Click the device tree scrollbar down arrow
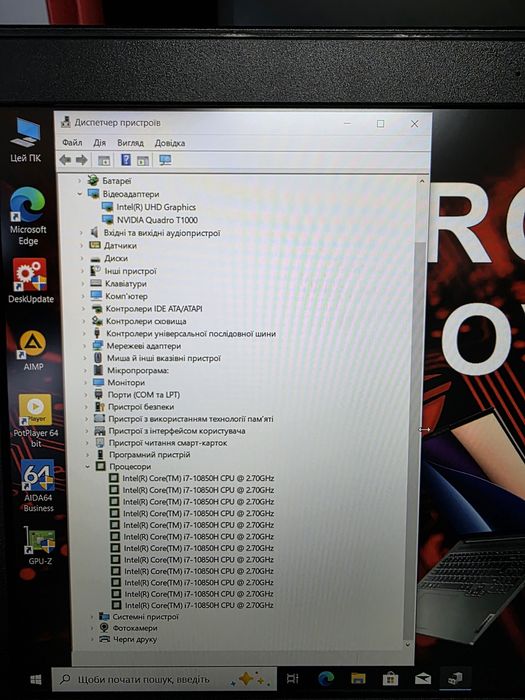Image resolution: width=525 pixels, height=700 pixels. click(408, 645)
